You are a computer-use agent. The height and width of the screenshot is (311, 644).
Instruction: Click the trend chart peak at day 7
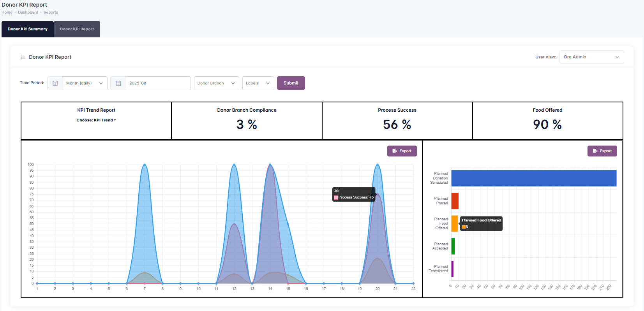click(x=145, y=165)
